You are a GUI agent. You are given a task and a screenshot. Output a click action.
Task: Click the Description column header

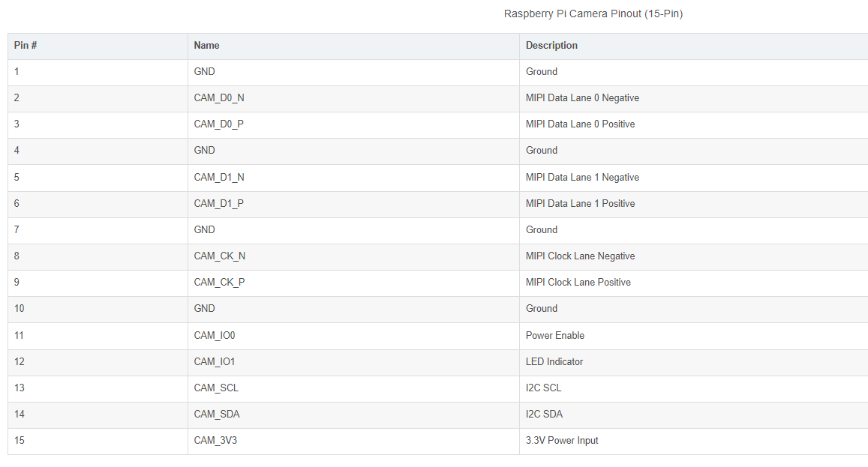(x=551, y=46)
